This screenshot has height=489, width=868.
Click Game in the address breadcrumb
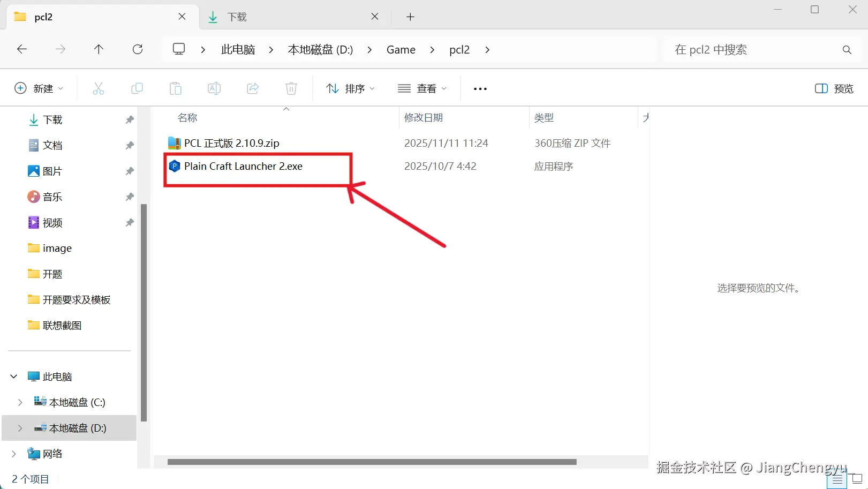(x=401, y=50)
